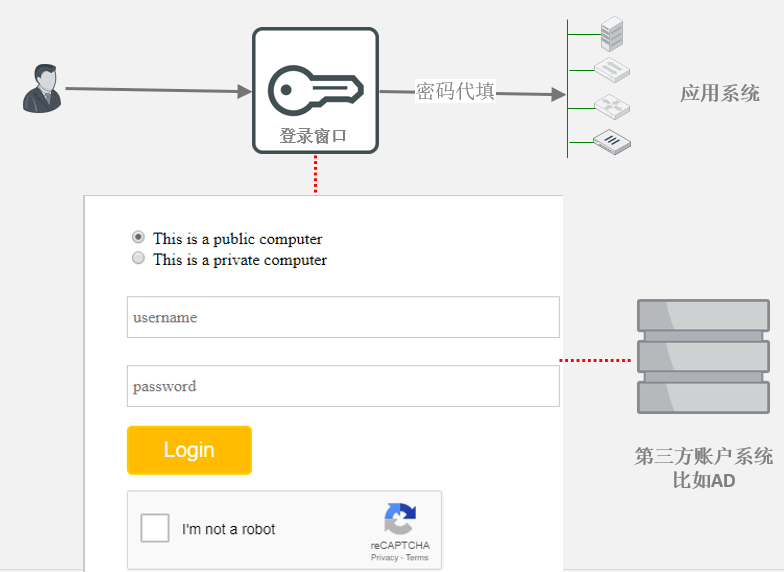Click the gray database stack icon
The image size is (784, 572).
pos(703,357)
